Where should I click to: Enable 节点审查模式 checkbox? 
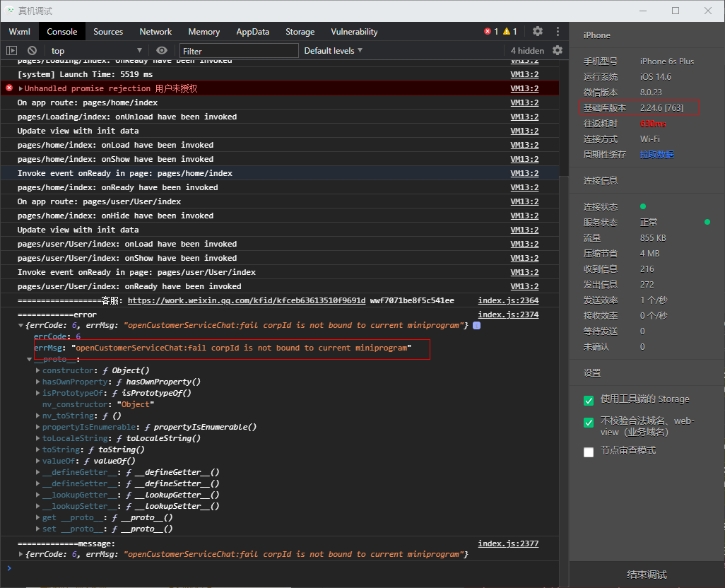[589, 452]
